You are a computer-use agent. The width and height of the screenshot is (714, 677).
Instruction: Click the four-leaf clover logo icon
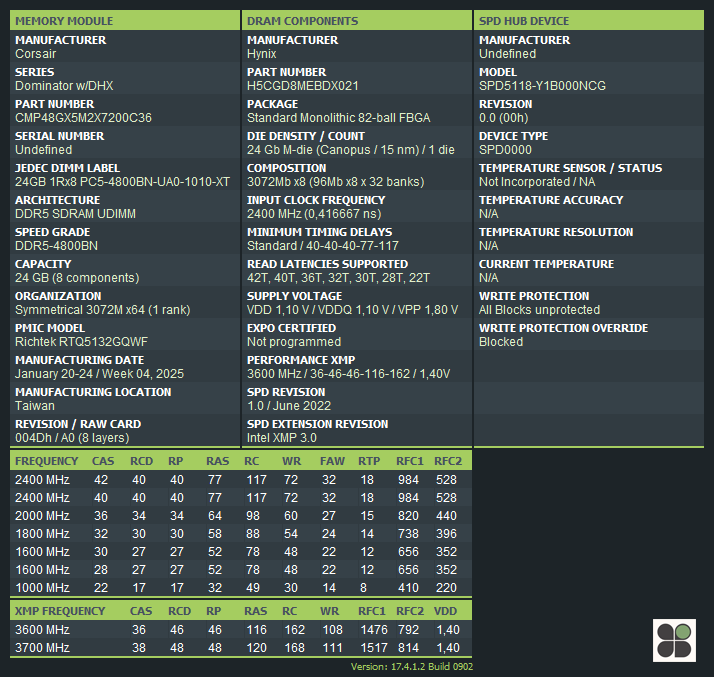pyautogui.click(x=674, y=640)
